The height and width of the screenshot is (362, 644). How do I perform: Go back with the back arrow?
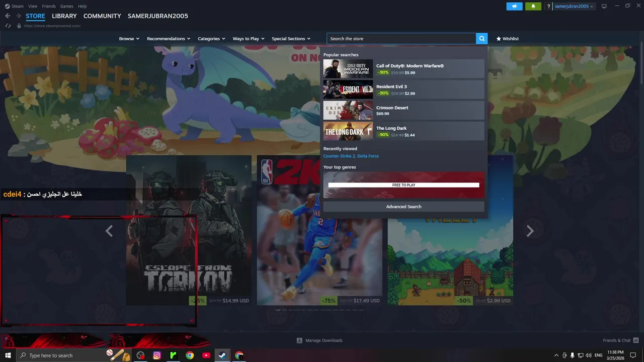click(x=8, y=16)
